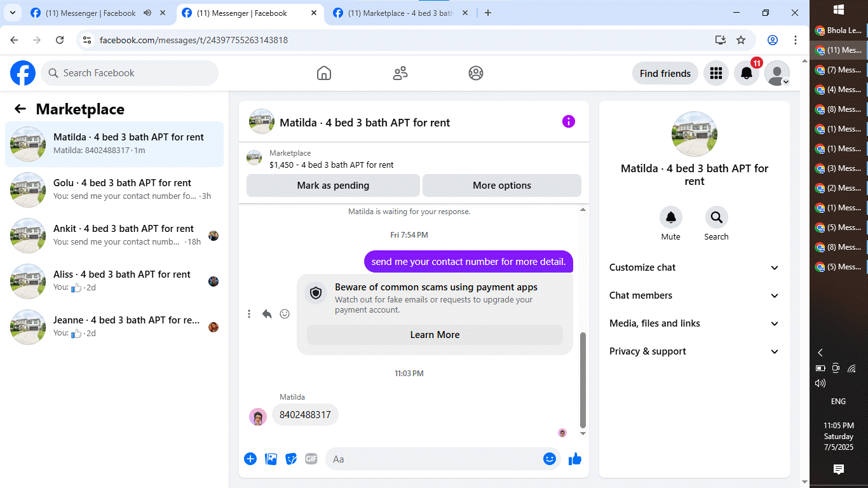This screenshot has width=868, height=488.
Task: Click chat scroll up arrow
Action: click(583, 210)
